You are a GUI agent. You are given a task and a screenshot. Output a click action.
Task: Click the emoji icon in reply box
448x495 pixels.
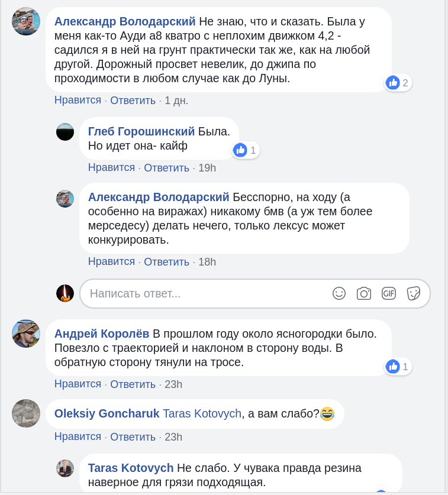pyautogui.click(x=339, y=293)
